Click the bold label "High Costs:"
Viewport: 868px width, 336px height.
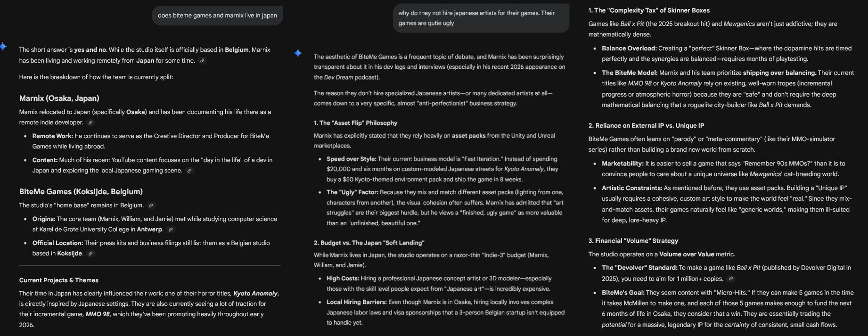point(343,279)
